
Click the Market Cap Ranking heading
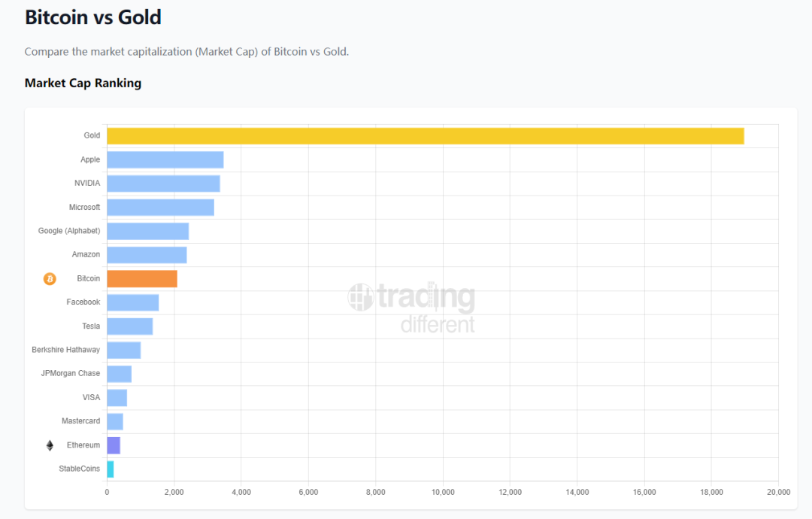[x=83, y=83]
